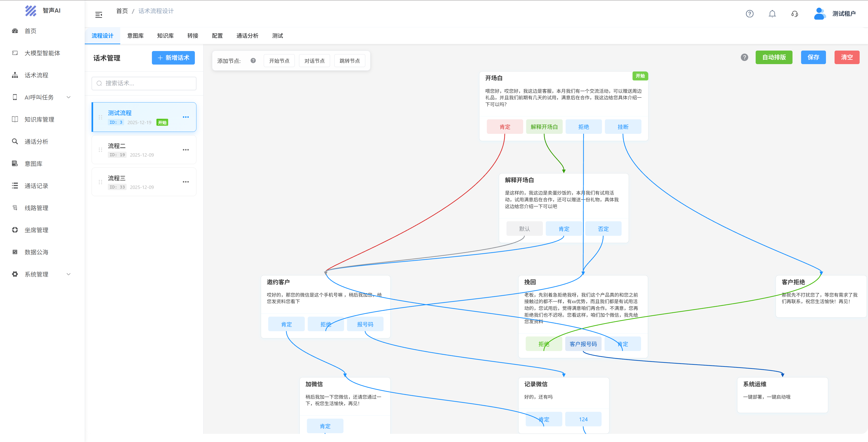The width and height of the screenshot is (868, 442).
Task: Click the red 清空 button
Action: tap(847, 57)
